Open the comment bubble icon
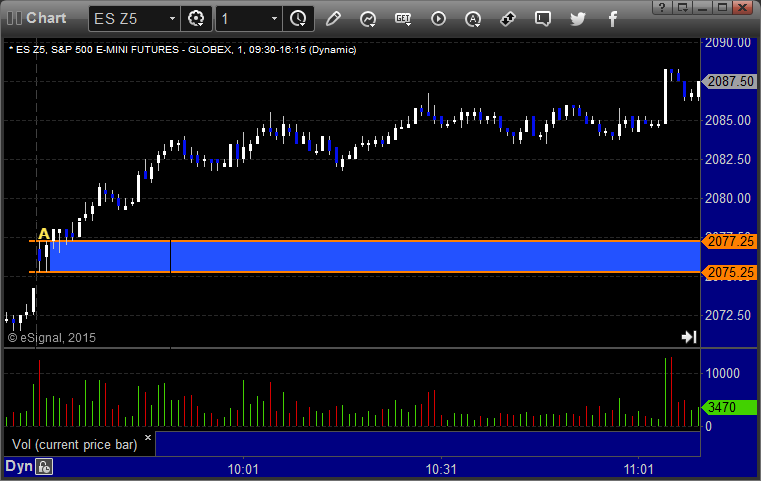 pos(543,19)
